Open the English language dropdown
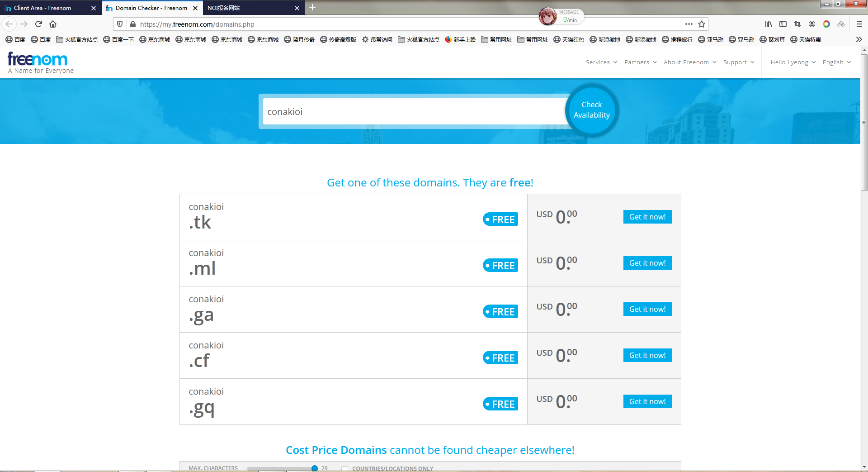868x472 pixels. pyautogui.click(x=837, y=62)
